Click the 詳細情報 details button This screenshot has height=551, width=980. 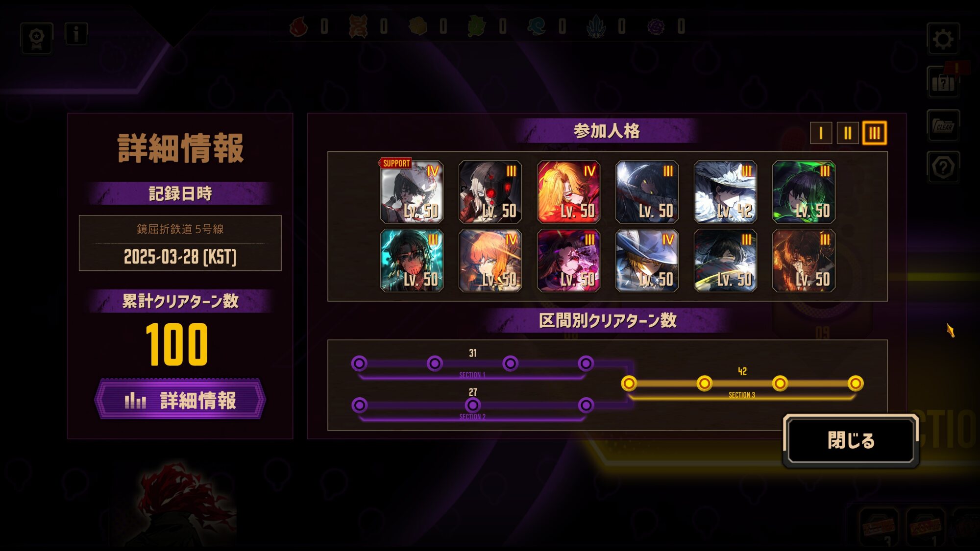pyautogui.click(x=180, y=400)
